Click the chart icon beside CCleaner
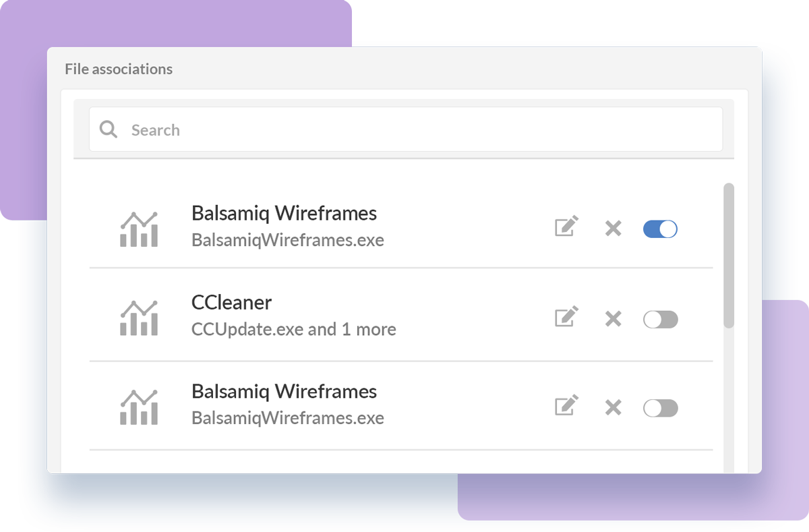This screenshot has width=809, height=532. point(139,318)
